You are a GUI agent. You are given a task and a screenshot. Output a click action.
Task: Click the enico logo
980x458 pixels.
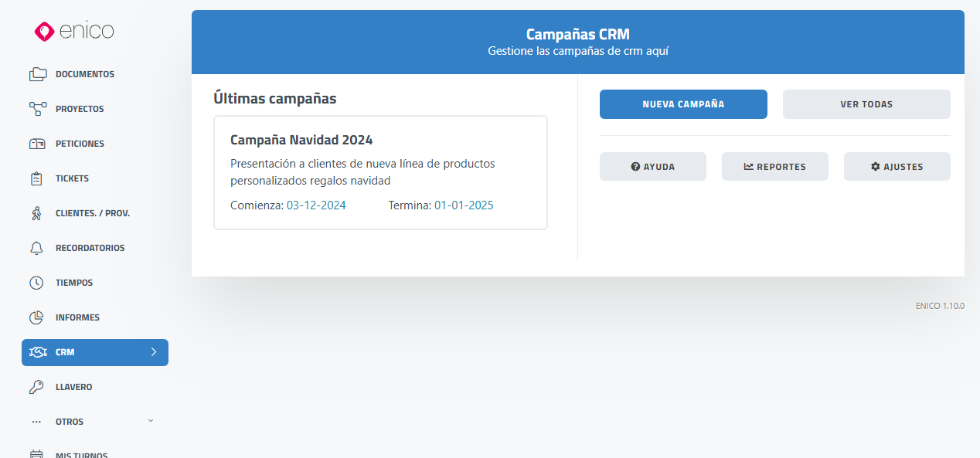pyautogui.click(x=74, y=31)
